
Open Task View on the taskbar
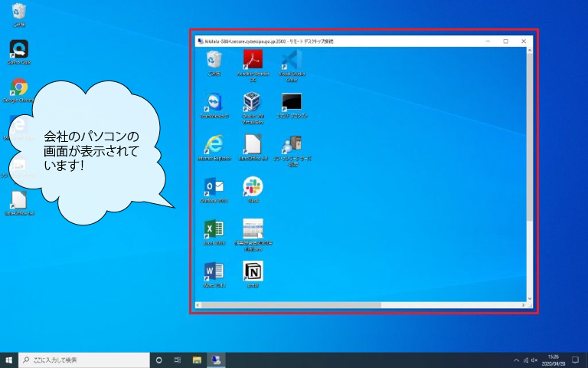[178, 360]
